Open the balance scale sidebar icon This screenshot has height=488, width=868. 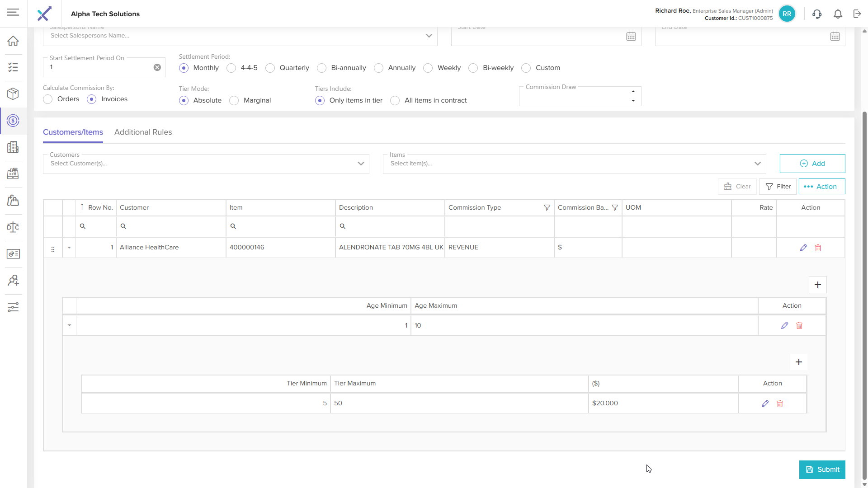tap(13, 227)
